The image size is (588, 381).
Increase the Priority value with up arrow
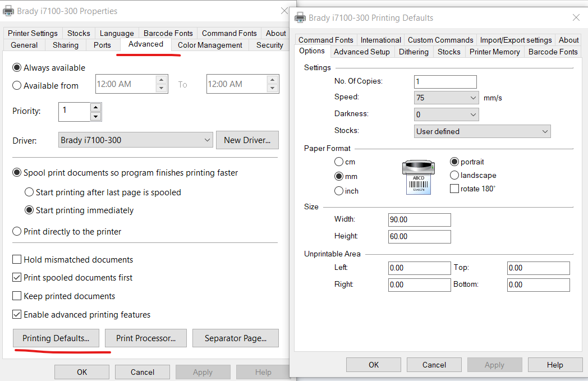(x=95, y=107)
